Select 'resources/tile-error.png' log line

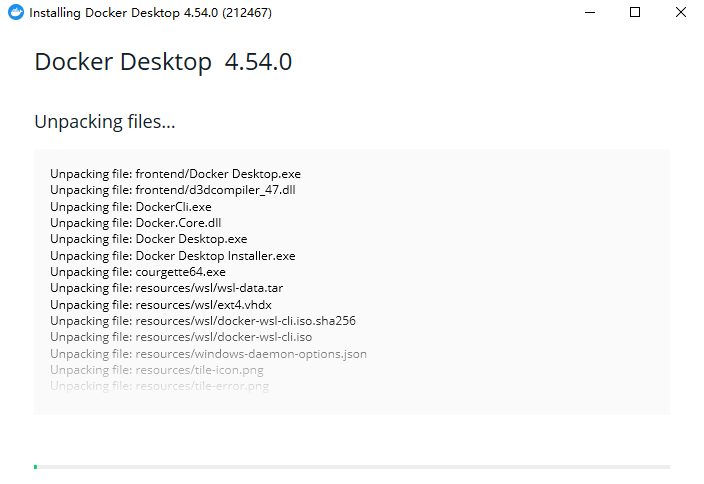pyautogui.click(x=159, y=386)
